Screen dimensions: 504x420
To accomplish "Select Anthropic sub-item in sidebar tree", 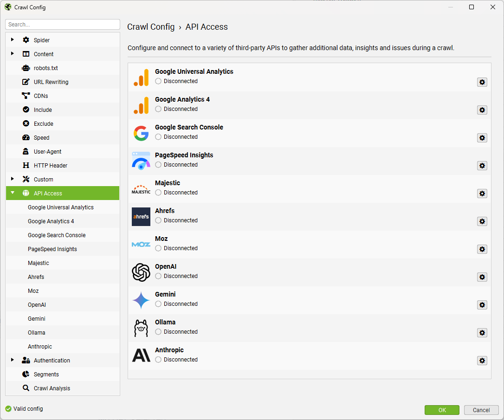I will click(63, 346).
